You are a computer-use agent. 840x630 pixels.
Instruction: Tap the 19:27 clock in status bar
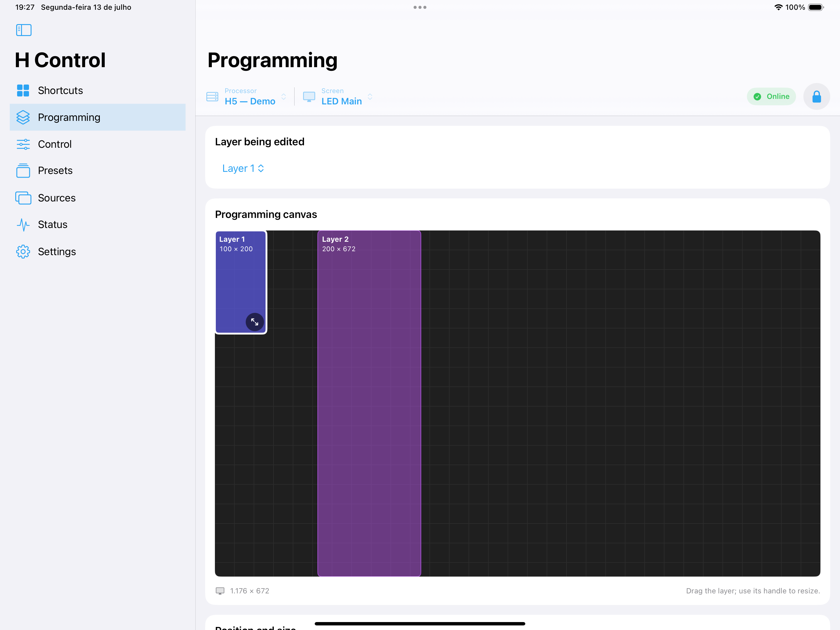coord(25,7)
